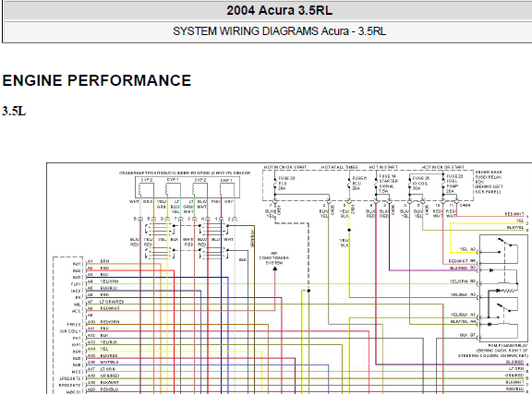Click the wiring diagram image
Viewport: 532px width, 394px height.
click(x=289, y=279)
